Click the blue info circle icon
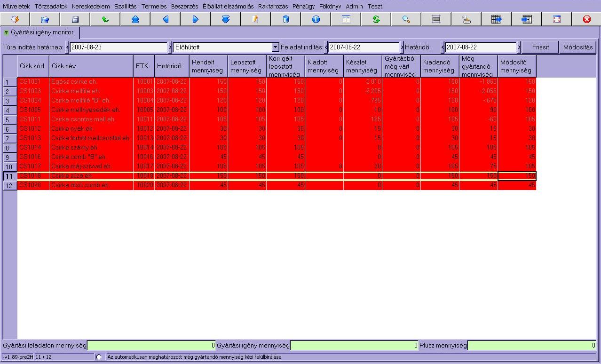The image size is (601, 364). point(316,19)
